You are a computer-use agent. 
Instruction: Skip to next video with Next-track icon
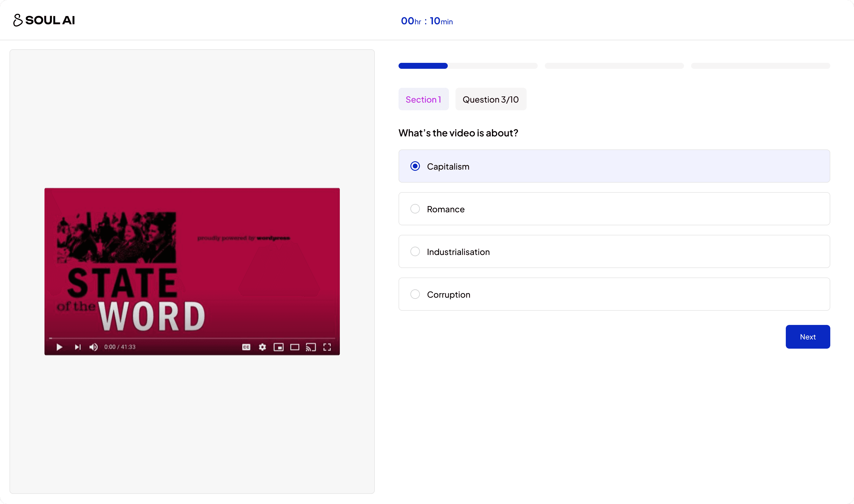[x=78, y=347]
